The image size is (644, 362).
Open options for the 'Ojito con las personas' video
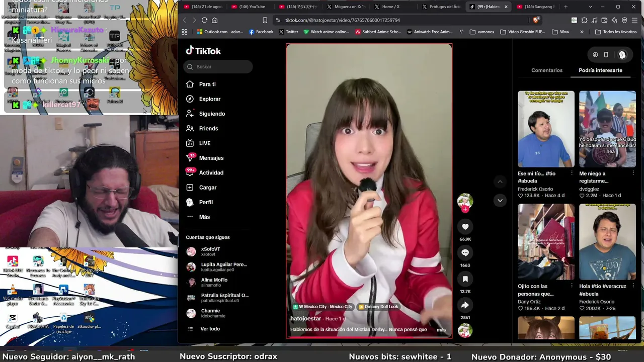(x=572, y=286)
